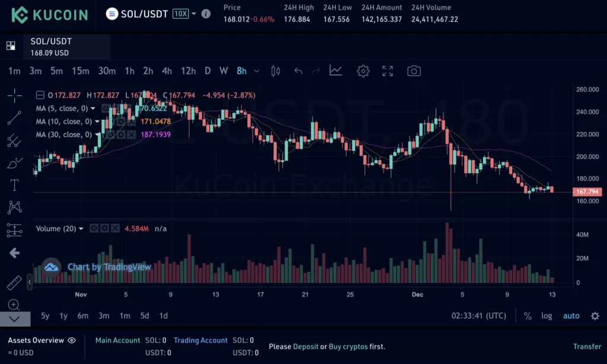Open the Volume indicator settings gear
Image resolution: width=607 pixels, height=364 pixels.
click(x=104, y=228)
